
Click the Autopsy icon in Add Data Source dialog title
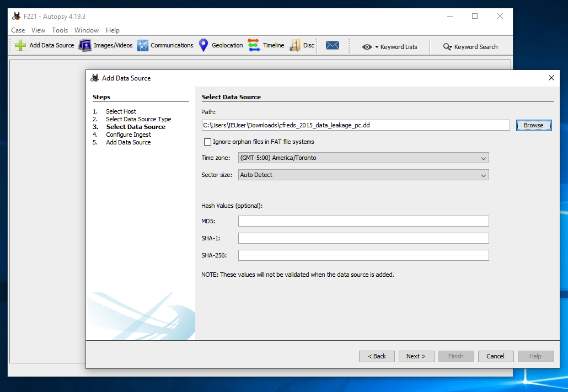[95, 78]
